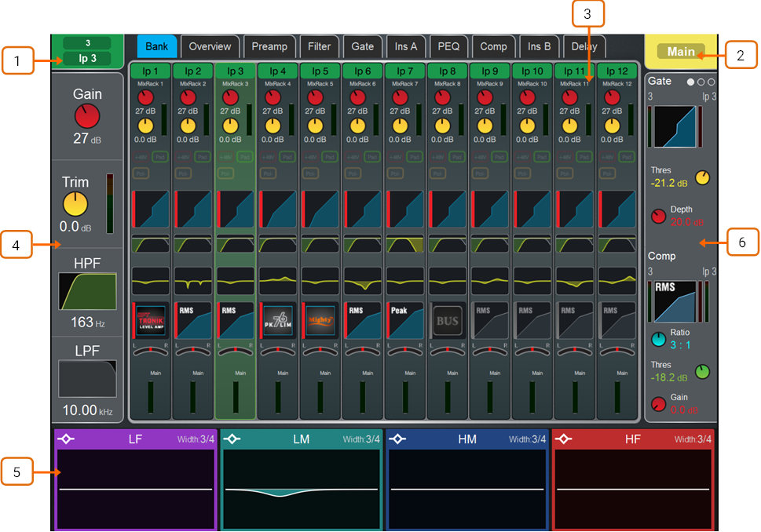Image resolution: width=761 pixels, height=532 pixels.
Task: Adjust the Gate Thres knob in the right panel
Action: 701,177
